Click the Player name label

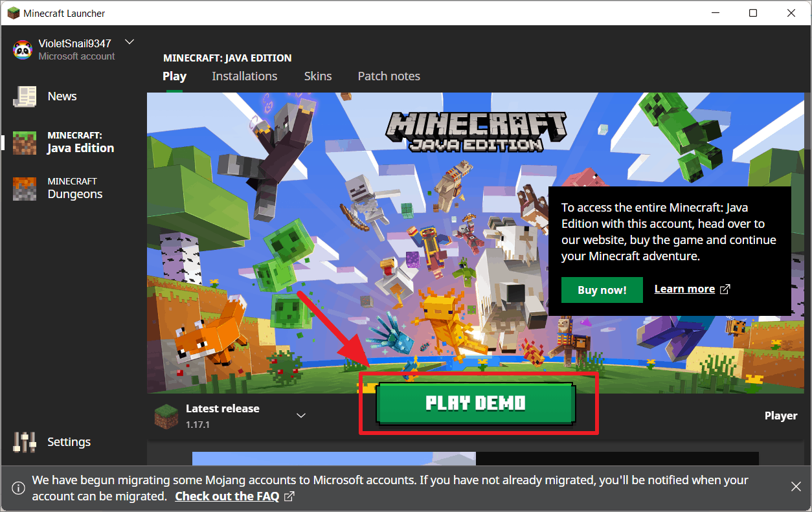pos(781,416)
